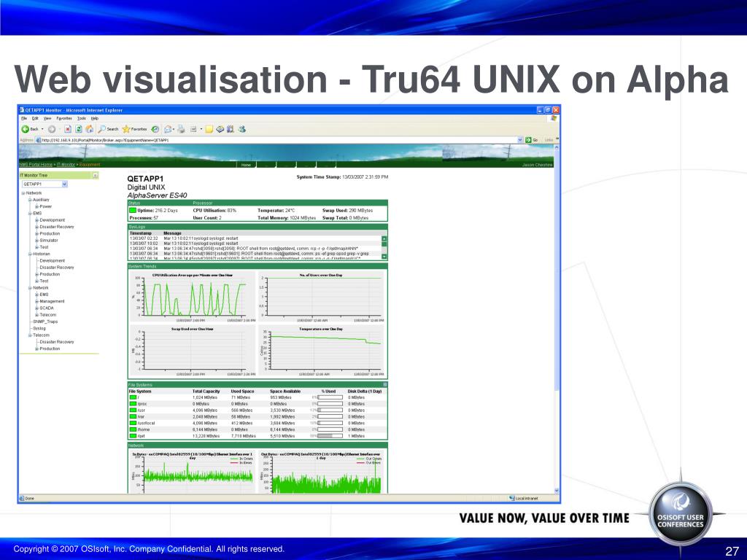Click the SysLogs scroll up arrow
Screen dimensions: 747x560
[x=384, y=238]
